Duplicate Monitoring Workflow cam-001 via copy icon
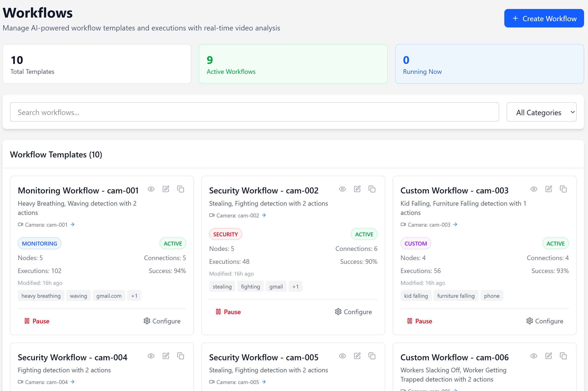 pyautogui.click(x=181, y=189)
